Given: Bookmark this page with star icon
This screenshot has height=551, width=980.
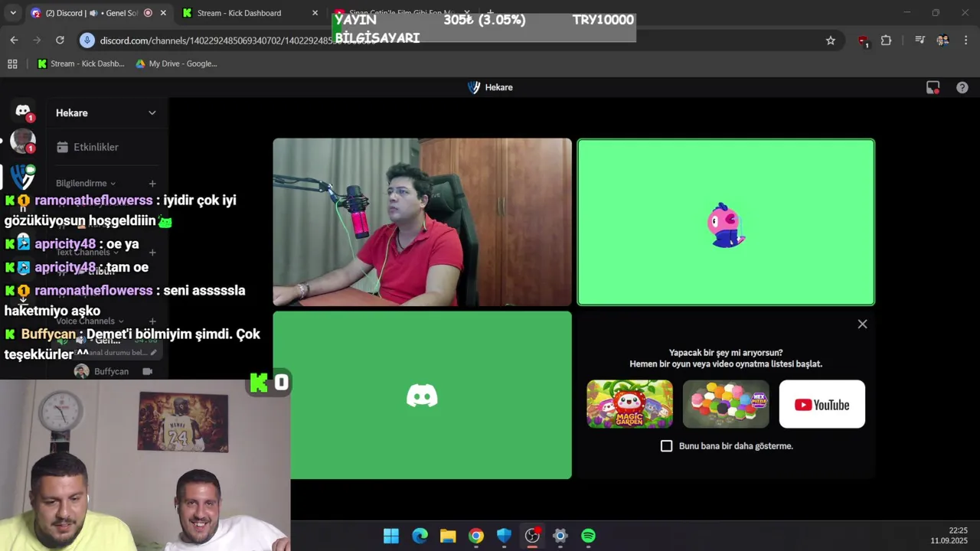Looking at the screenshot, I should [x=830, y=41].
